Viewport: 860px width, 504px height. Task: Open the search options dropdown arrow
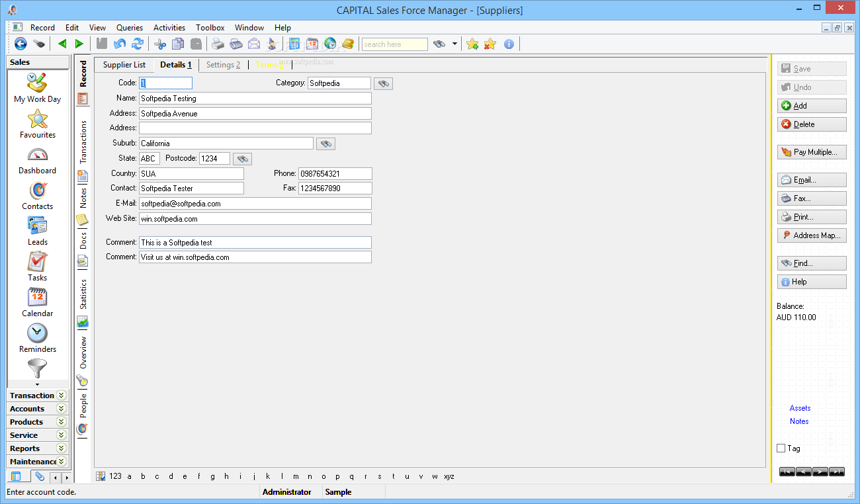point(454,44)
